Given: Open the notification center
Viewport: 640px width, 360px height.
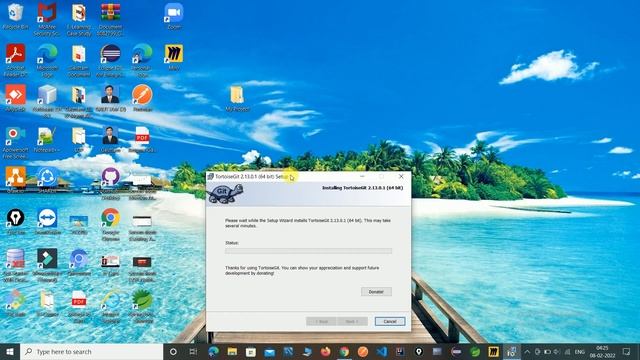Looking at the screenshot, I should [x=626, y=351].
